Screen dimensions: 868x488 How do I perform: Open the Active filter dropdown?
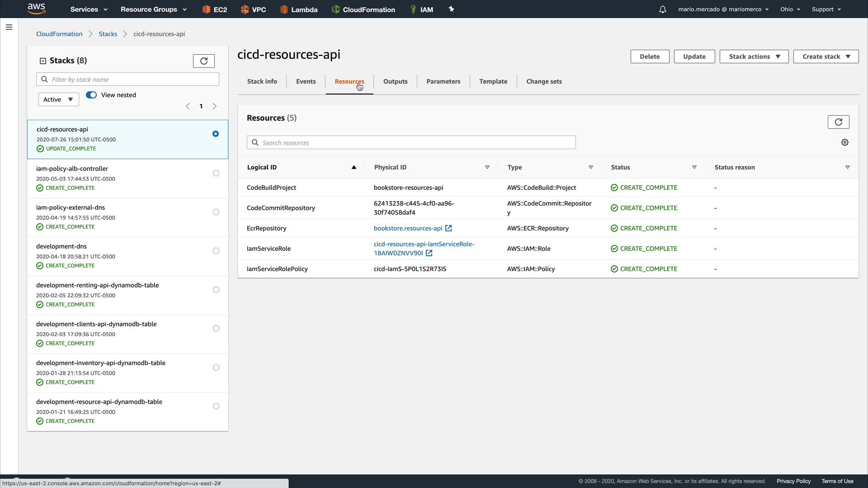coord(58,99)
